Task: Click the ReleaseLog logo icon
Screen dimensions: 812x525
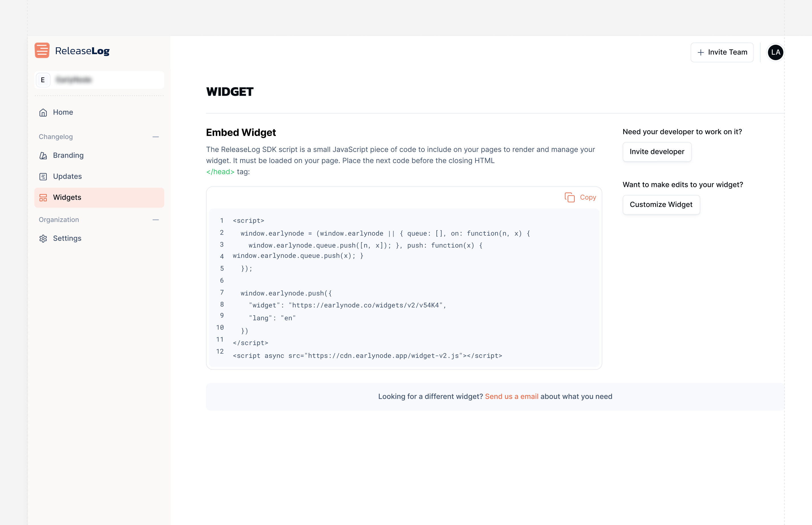Action: [42, 50]
